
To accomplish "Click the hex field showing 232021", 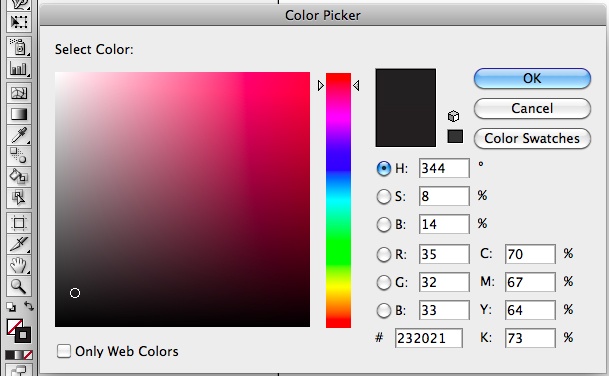I will 429,338.
